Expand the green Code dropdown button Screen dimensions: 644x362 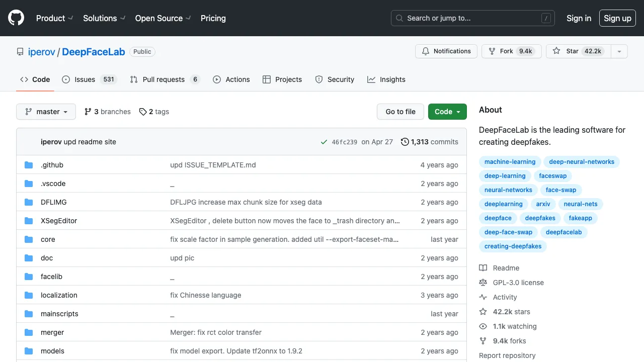(447, 112)
